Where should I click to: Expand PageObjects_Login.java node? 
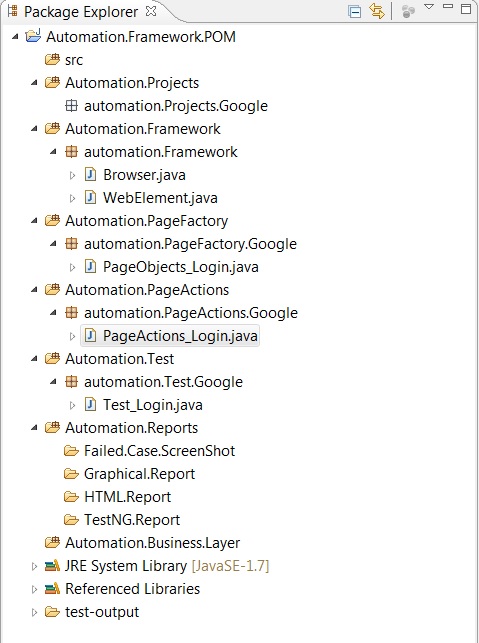point(73,267)
